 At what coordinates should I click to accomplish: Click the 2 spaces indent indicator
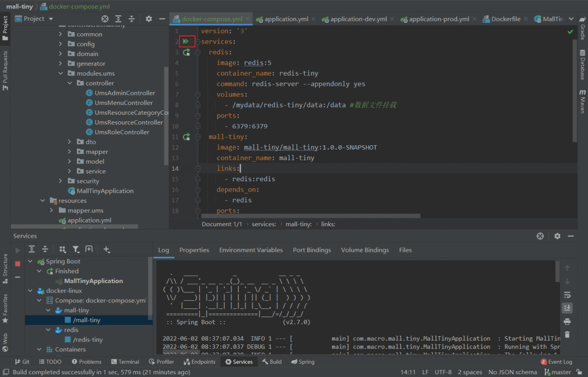coord(470,372)
